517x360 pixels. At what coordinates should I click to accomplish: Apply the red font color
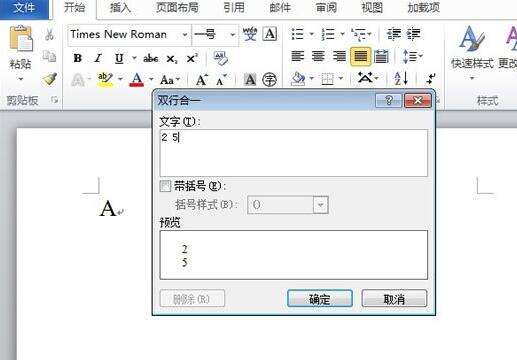(x=136, y=80)
